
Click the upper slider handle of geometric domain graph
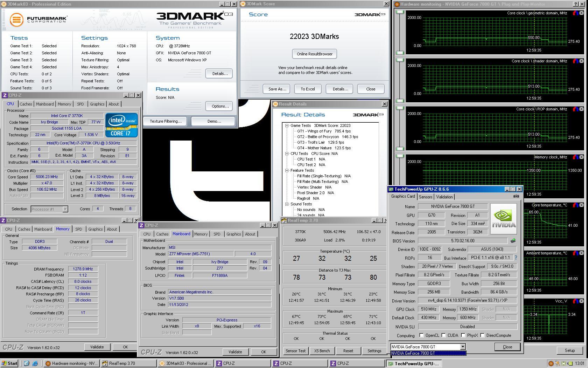tap(399, 12)
